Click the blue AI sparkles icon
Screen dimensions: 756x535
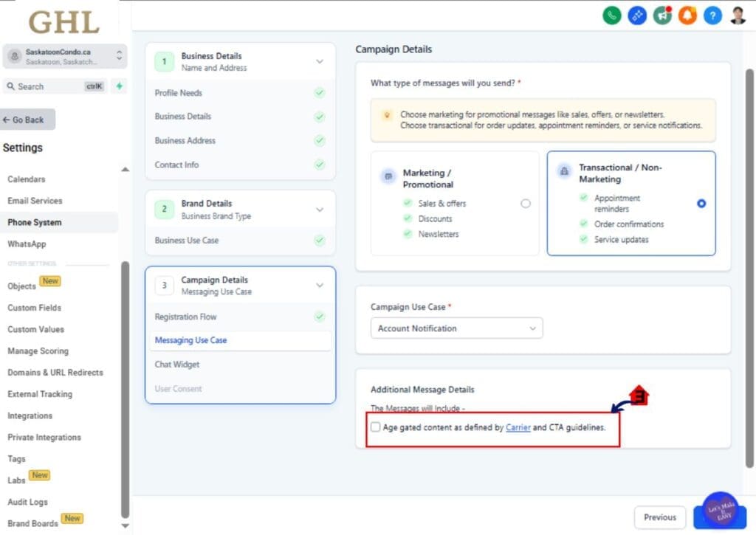pyautogui.click(x=636, y=15)
